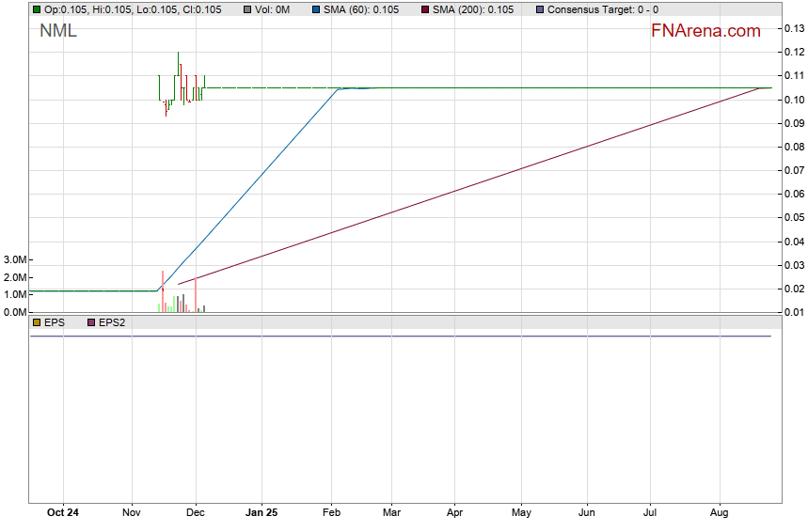Click the grey Vol legend swatch
This screenshot has width=808, height=532.
coord(247,9)
